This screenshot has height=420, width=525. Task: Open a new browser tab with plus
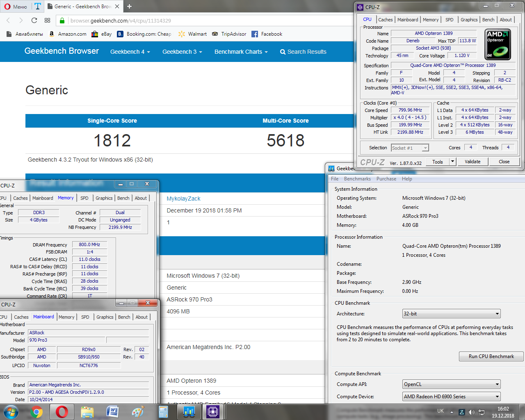129,6
